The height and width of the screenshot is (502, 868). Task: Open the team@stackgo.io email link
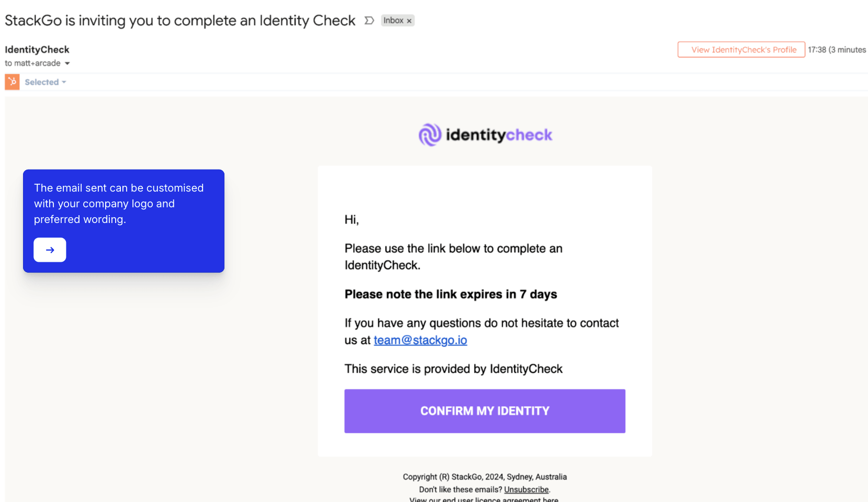pos(420,340)
